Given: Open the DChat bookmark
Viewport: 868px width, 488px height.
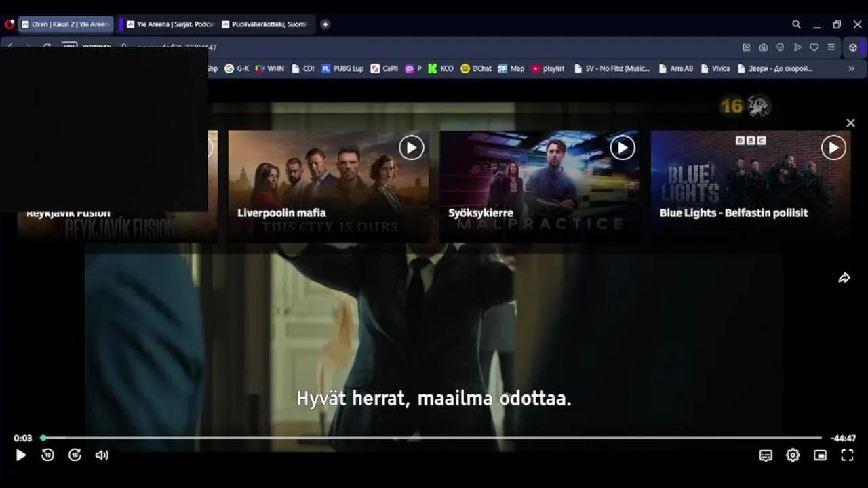Looking at the screenshot, I should tap(476, 68).
